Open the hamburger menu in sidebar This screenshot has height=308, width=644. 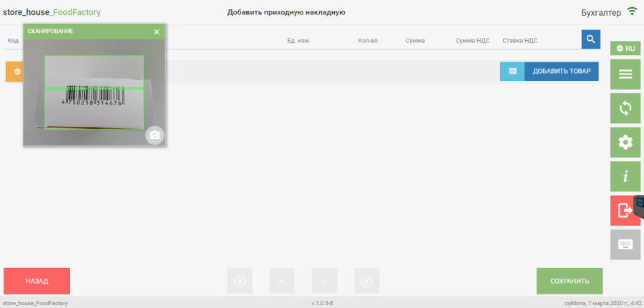tap(625, 74)
